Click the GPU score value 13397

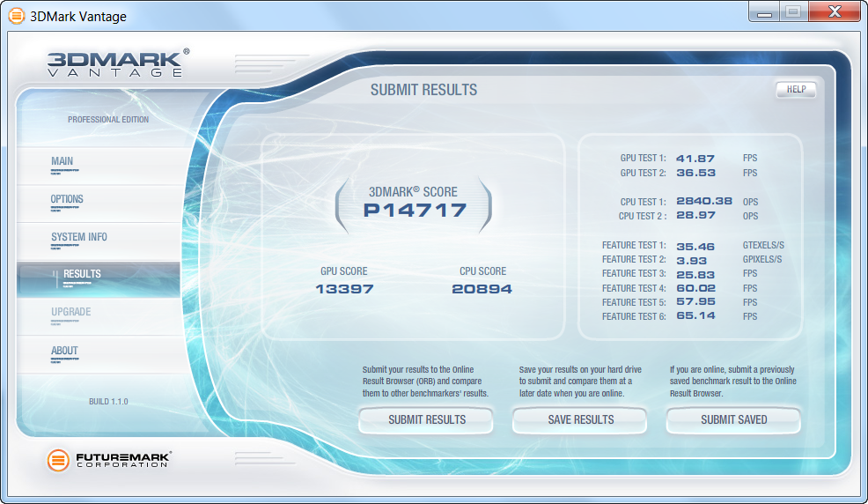click(344, 289)
